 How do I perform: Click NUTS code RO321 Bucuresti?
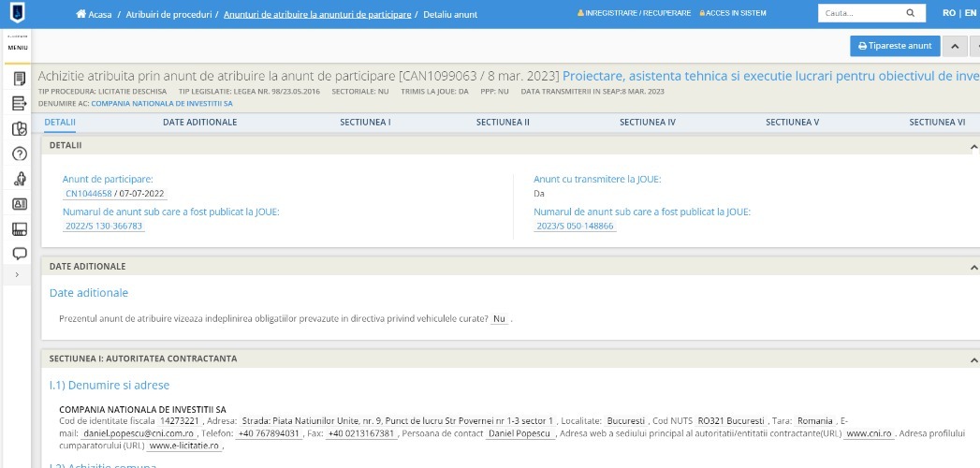point(731,420)
